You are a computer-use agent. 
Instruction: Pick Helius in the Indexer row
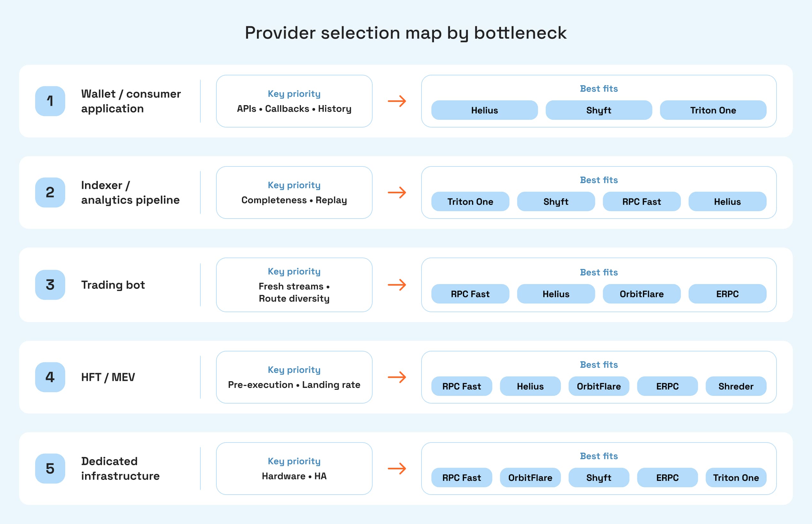point(727,201)
